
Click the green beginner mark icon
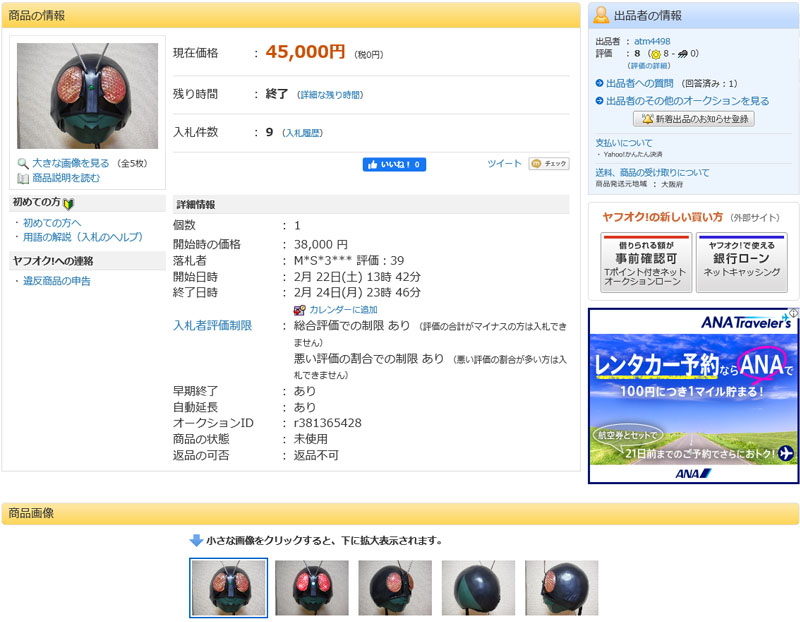(x=68, y=204)
